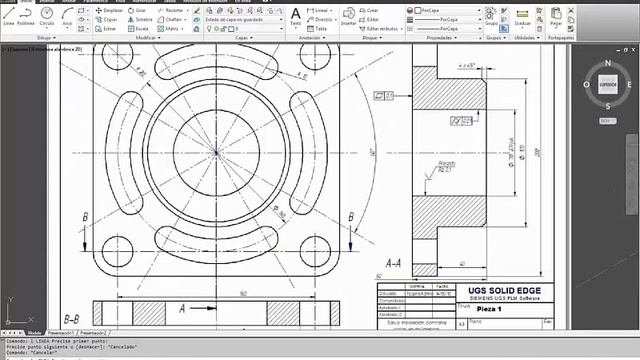Click the layer color square swatch
Screen dimensions: 640x360
click(231, 29)
